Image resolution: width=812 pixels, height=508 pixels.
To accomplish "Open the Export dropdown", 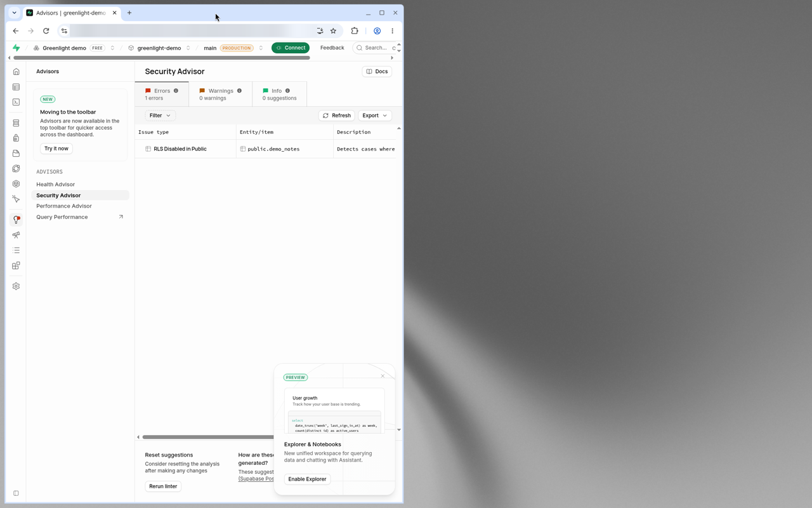I will (375, 116).
